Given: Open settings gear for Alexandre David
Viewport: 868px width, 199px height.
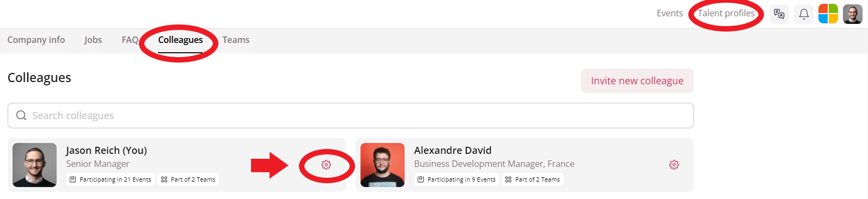Looking at the screenshot, I should click(674, 165).
